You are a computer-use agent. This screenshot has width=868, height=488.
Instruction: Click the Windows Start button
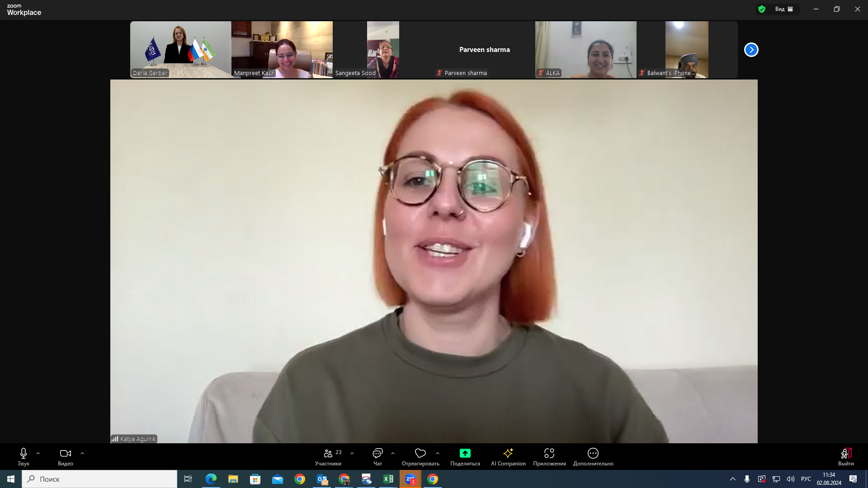(x=11, y=479)
